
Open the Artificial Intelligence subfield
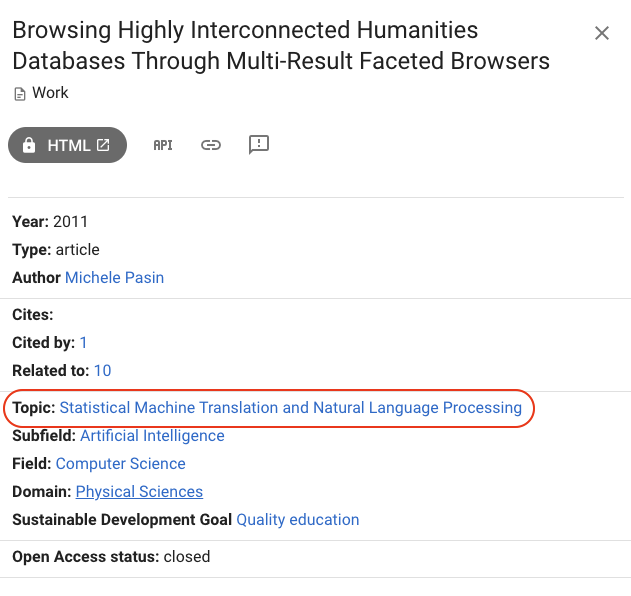tap(153, 436)
